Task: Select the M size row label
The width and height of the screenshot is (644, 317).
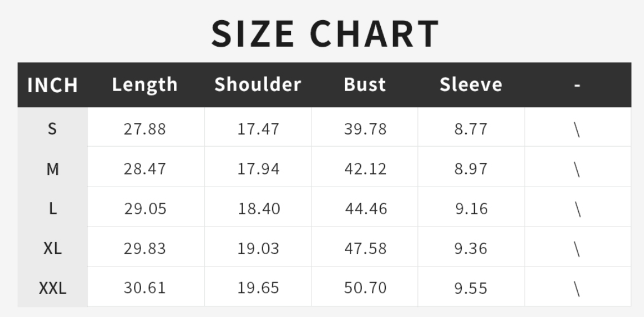Action: tap(52, 169)
